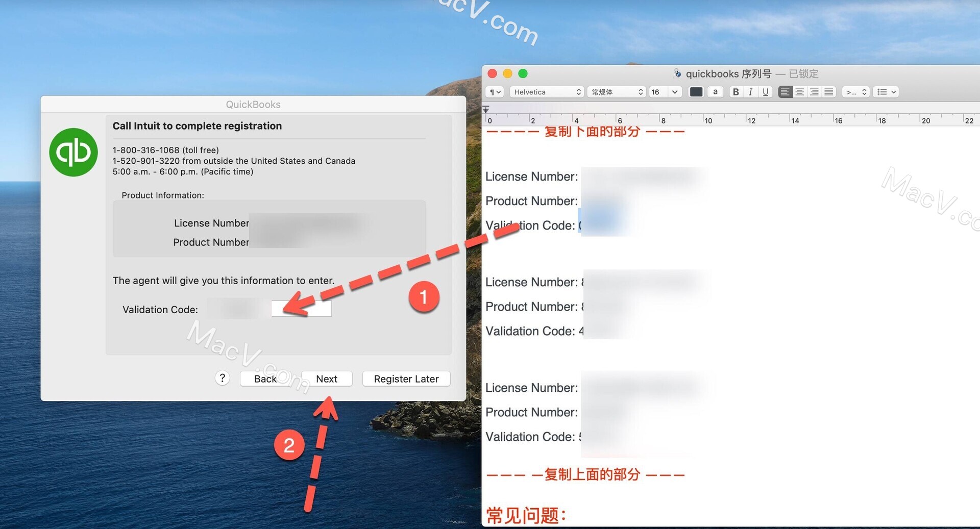This screenshot has width=980, height=529.
Task: Click the QuickBooks dialog title bar
Action: tap(253, 104)
